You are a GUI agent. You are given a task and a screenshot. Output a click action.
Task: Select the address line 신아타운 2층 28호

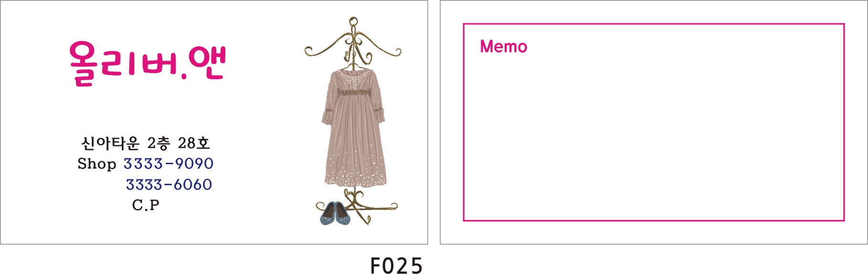point(146,143)
